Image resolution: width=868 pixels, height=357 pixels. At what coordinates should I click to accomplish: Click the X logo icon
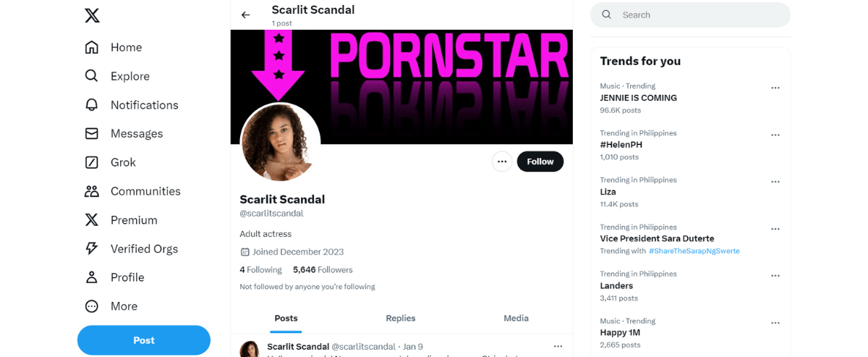click(x=92, y=15)
